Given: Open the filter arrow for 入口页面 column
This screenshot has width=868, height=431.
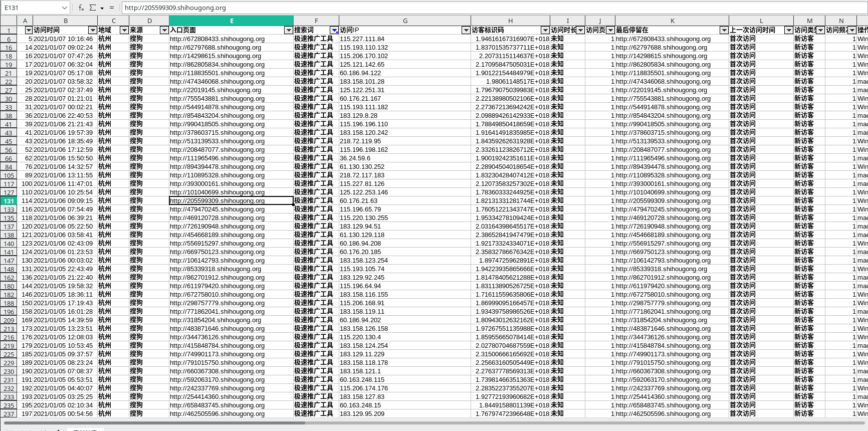Looking at the screenshot, I should (288, 30).
